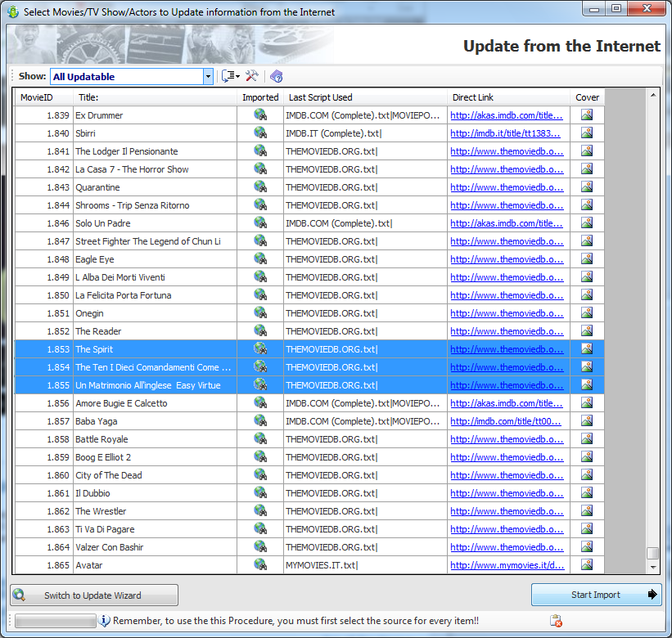Click the cover image icon for The Reader
This screenshot has height=638, width=672.
[x=587, y=330]
